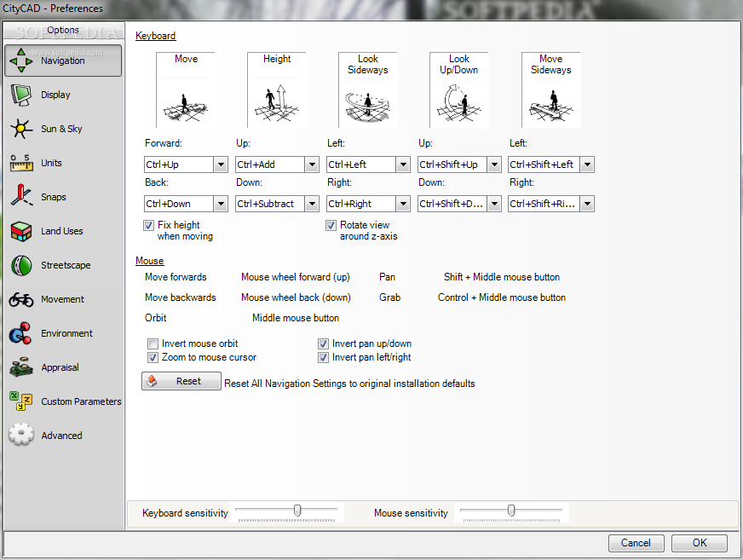Click "Shift + Middle mouse button" text

coord(502,277)
